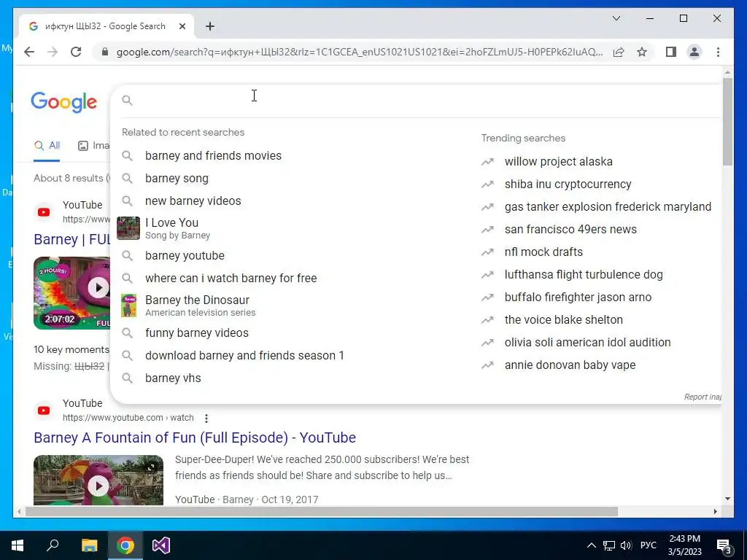Open 'Barney A Fountain of Fun' result link
The image size is (747, 560).
click(195, 437)
